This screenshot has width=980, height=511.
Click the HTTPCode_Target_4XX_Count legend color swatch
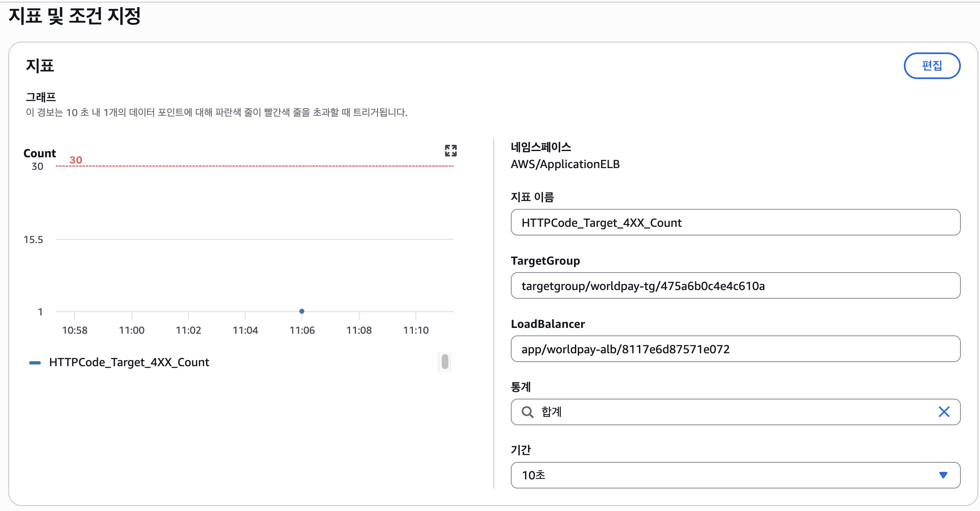[x=35, y=363]
